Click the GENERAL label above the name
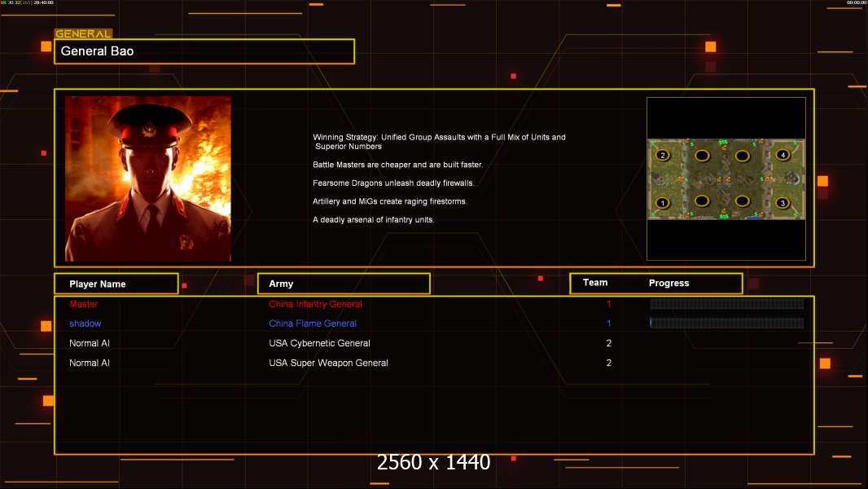 point(83,33)
